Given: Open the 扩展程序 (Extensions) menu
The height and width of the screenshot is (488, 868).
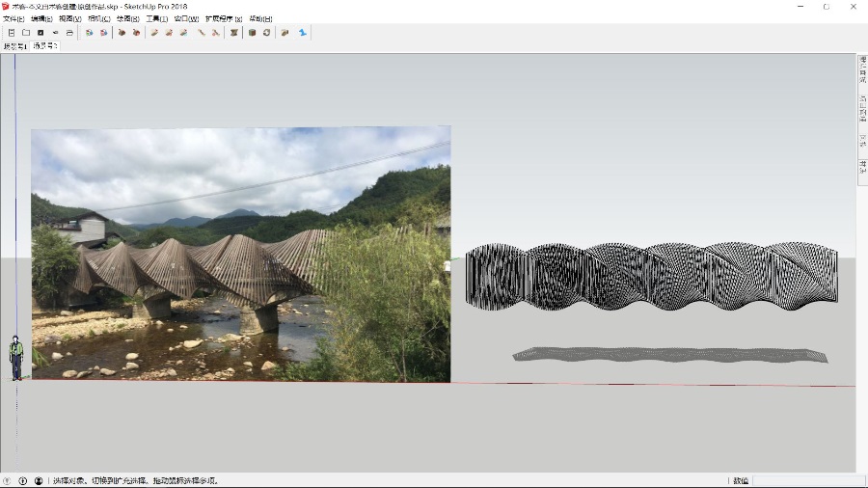Looking at the screenshot, I should click(224, 19).
